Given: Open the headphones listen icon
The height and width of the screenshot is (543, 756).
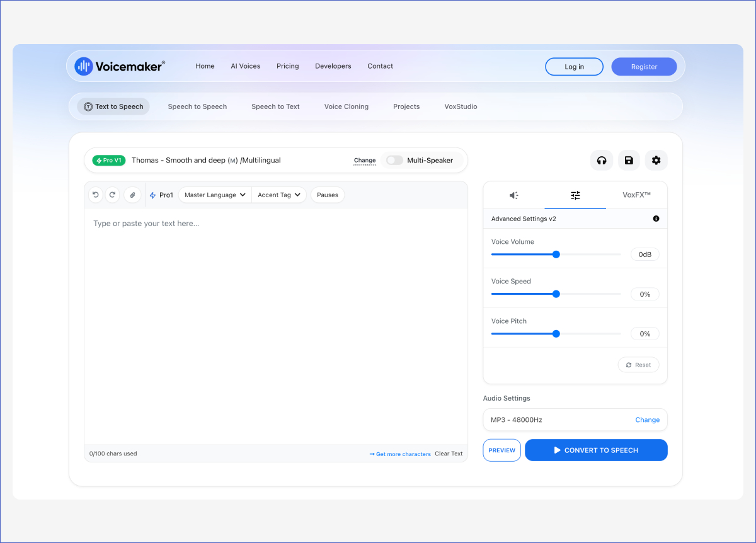Looking at the screenshot, I should tap(602, 161).
